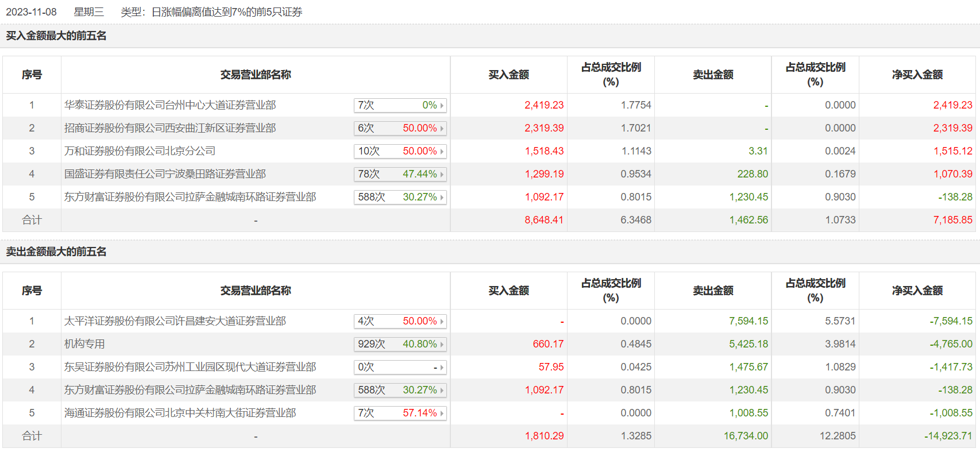The image size is (980, 452).
Task: Click the 类型 日涨幅偏离值达到7% description text
Action: pos(211,12)
